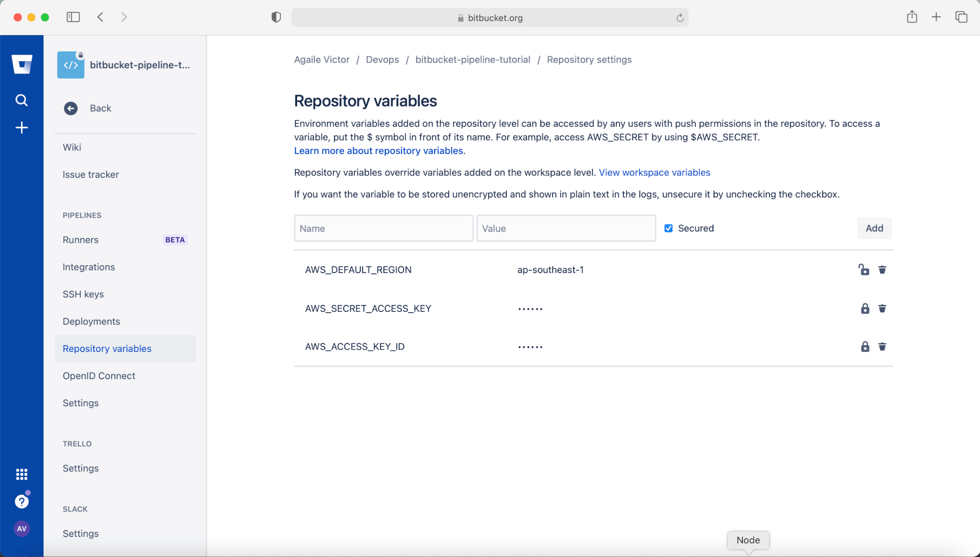Toggle the Safari sidebar button

point(73,17)
